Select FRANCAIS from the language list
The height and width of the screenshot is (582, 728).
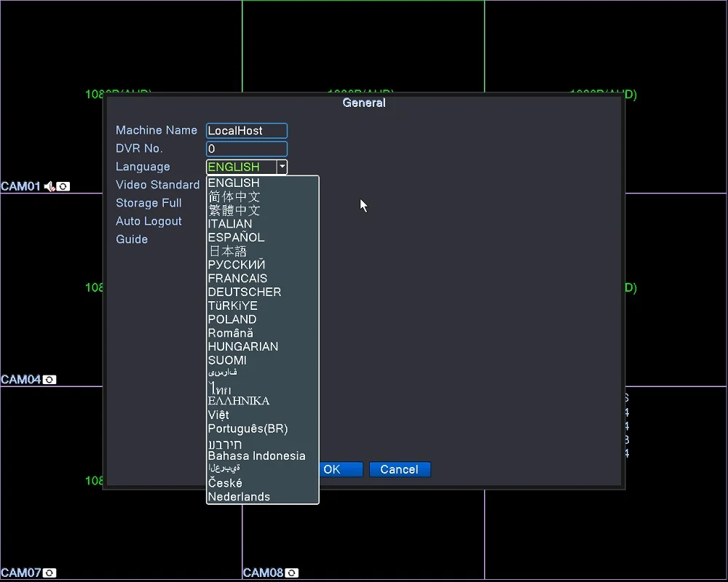(x=262, y=279)
